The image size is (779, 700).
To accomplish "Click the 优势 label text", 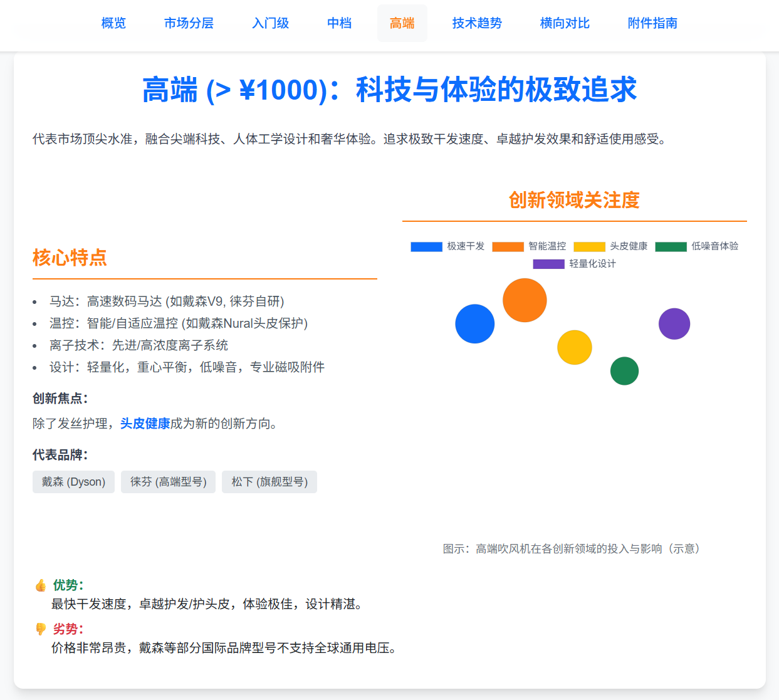I will (68, 585).
